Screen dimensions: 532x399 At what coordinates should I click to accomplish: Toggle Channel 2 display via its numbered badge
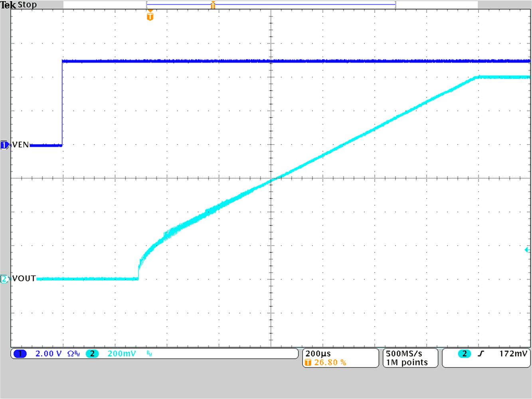[92, 353]
